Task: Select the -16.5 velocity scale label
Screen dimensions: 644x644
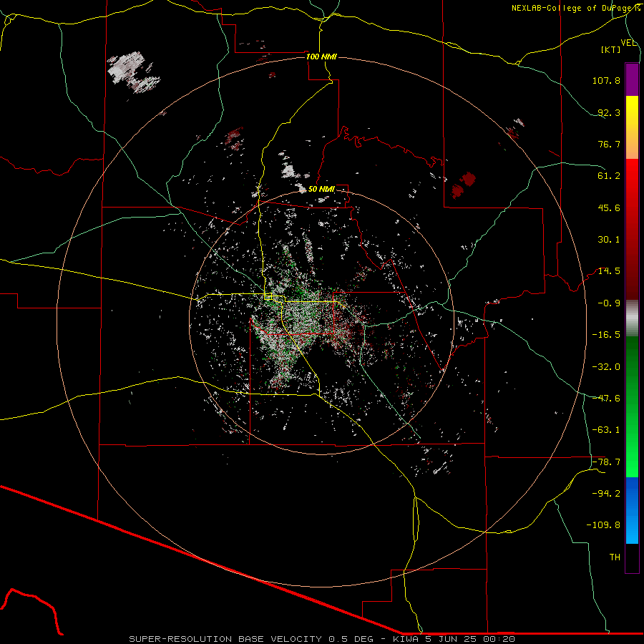Action: click(606, 335)
